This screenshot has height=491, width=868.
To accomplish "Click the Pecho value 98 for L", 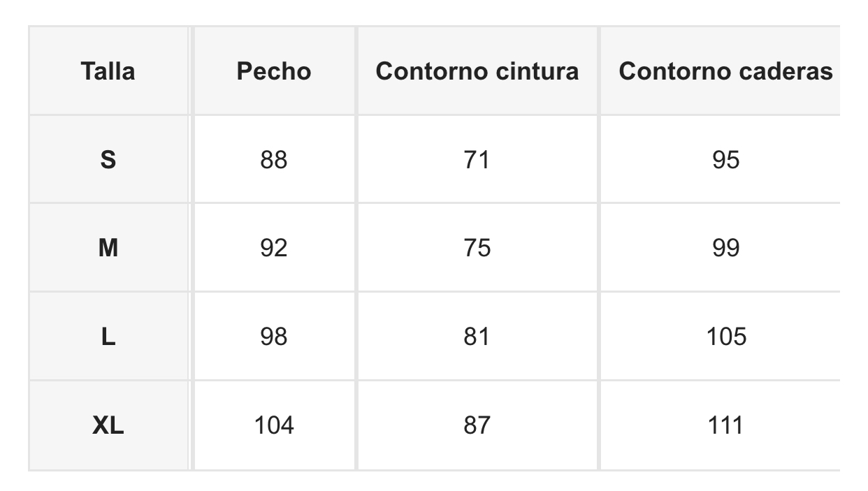I will (x=274, y=337).
